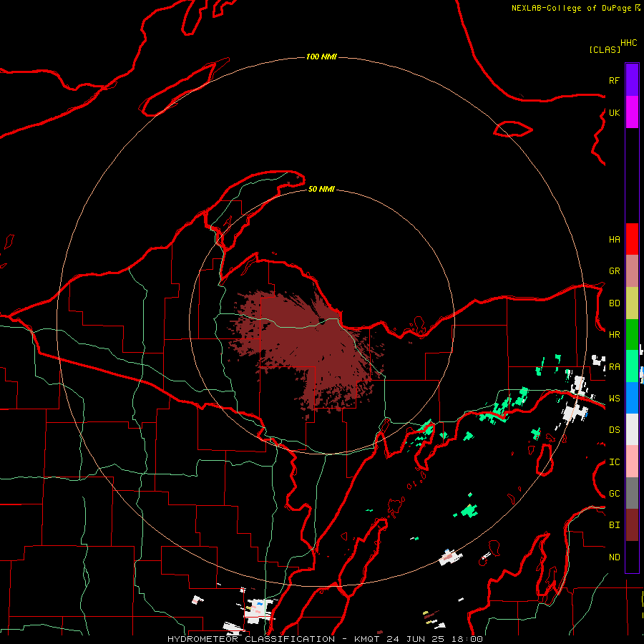
Task: Click the DS white legend swatch
Action: tap(632, 429)
